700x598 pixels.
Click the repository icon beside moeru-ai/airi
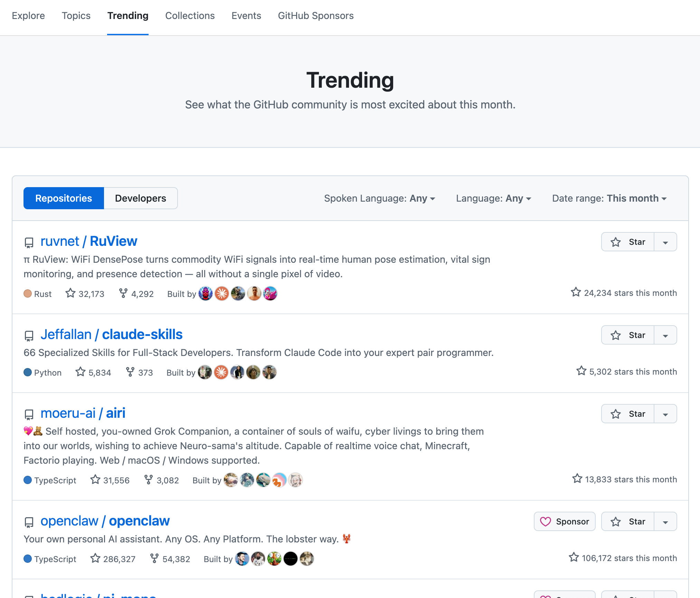[29, 414]
